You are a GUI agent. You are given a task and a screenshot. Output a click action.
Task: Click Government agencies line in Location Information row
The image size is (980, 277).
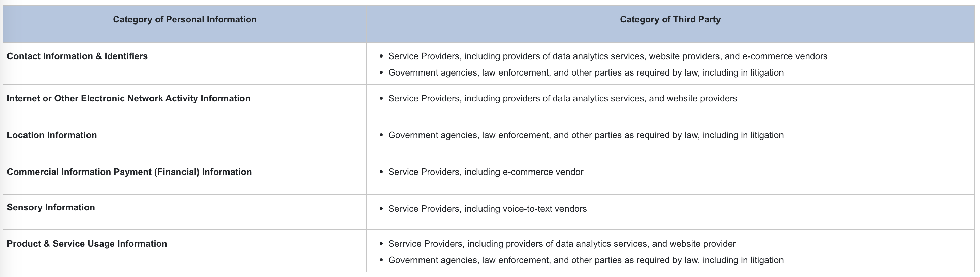(585, 135)
